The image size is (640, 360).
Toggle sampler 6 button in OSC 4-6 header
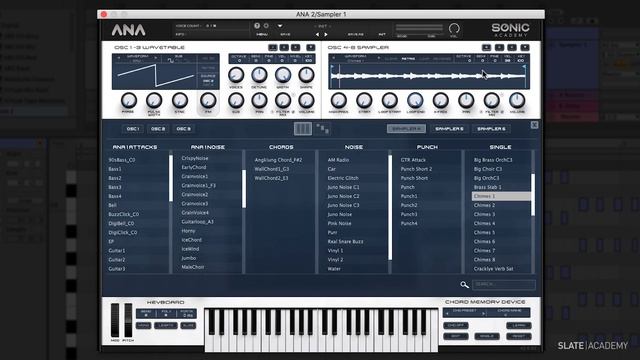[512, 47]
